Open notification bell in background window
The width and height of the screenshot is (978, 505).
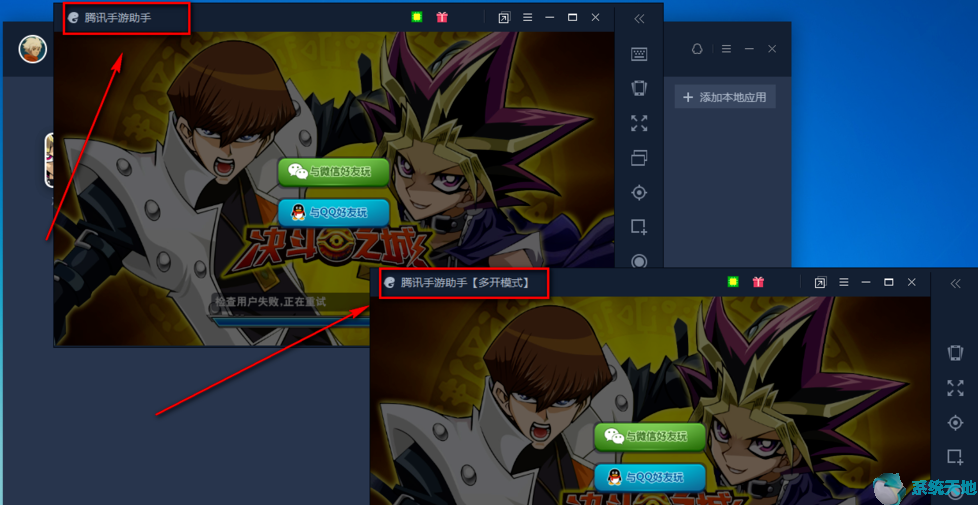pyautogui.click(x=697, y=49)
